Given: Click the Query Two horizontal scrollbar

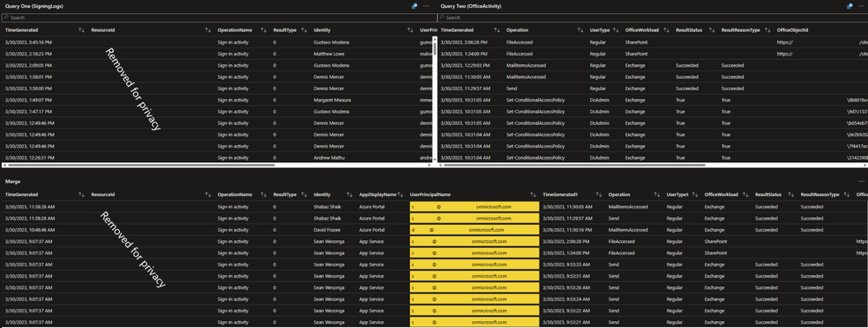Looking at the screenshot, I should (x=653, y=165).
